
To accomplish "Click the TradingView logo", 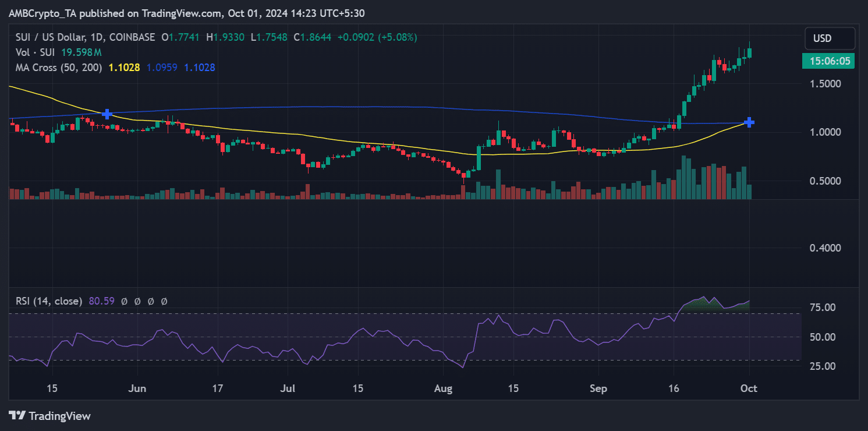I will 50,416.
